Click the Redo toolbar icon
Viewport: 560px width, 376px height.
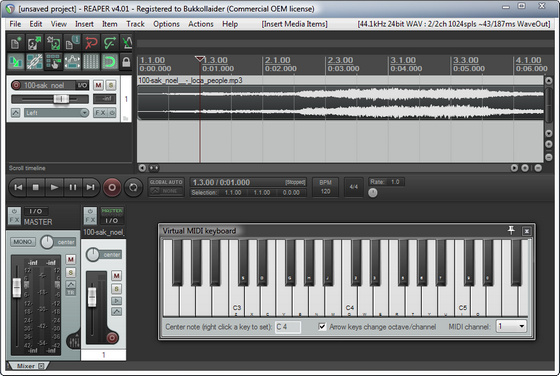pyautogui.click(x=109, y=43)
